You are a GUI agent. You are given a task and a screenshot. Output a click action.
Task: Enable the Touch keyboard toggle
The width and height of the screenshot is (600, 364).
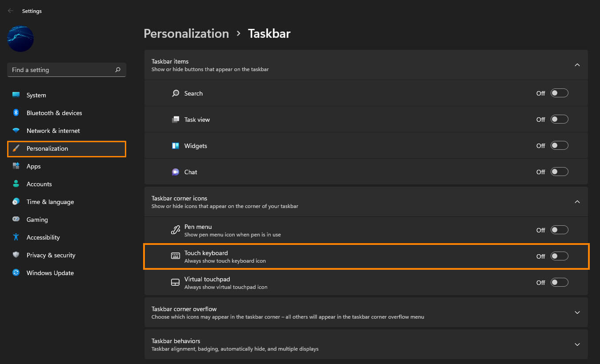coord(559,256)
